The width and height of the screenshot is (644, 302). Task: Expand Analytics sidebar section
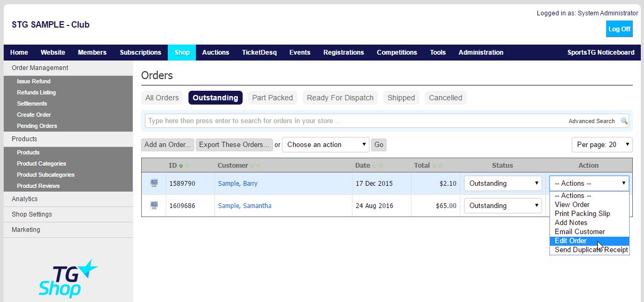[x=68, y=199]
